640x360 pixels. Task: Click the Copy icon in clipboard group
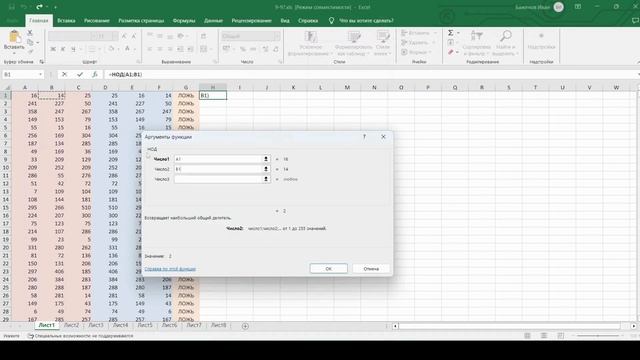30,42
